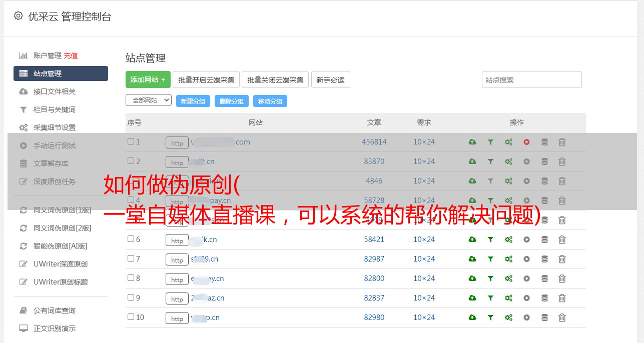Click 10×24 requirement in row 9

[424, 298]
